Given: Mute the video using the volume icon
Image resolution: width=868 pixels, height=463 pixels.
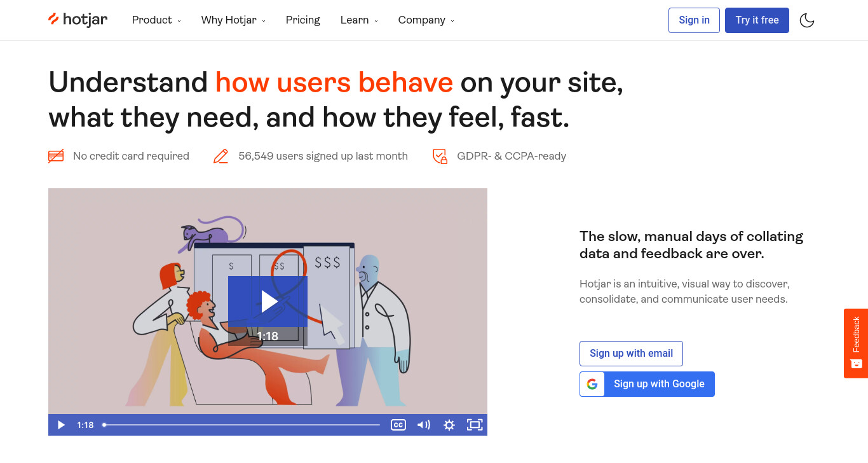Looking at the screenshot, I should (x=424, y=425).
